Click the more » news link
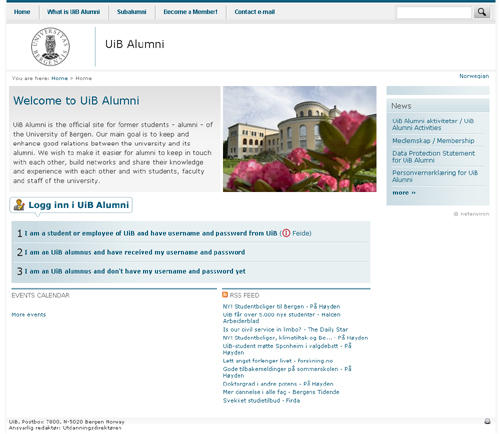The image size is (500, 434). point(404,193)
